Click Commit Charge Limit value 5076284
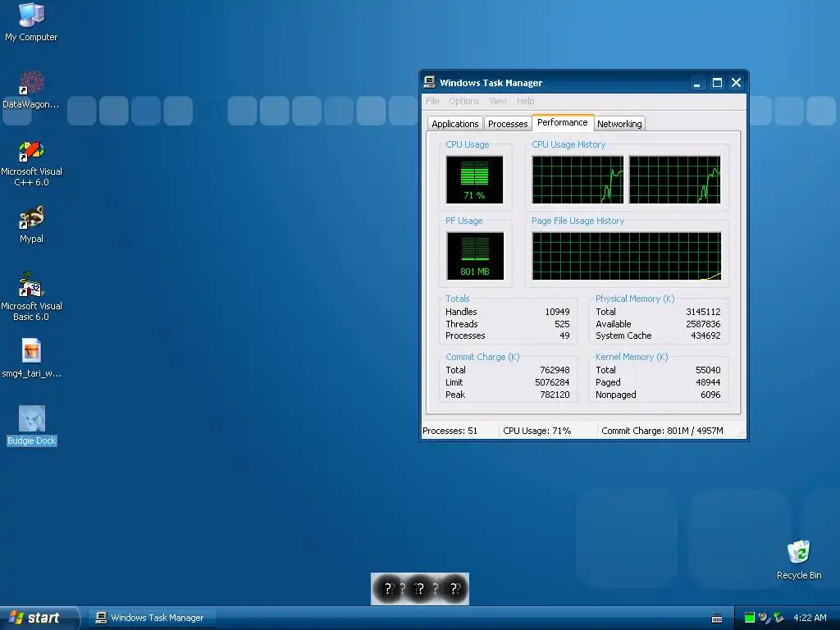 [552, 382]
